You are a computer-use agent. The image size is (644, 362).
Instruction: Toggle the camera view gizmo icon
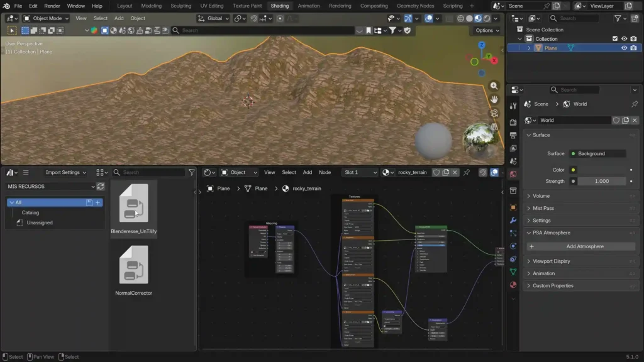494,113
